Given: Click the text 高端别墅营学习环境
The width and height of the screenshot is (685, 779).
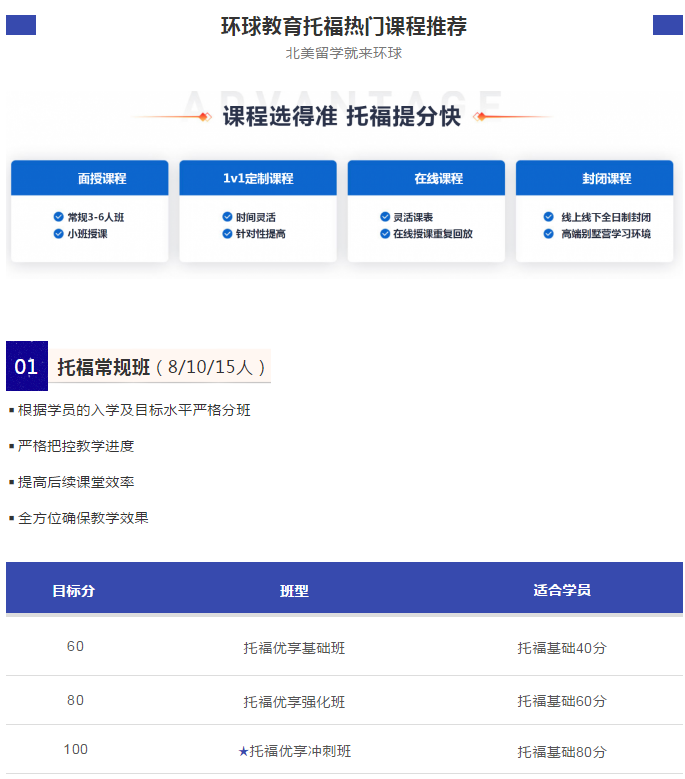Looking at the screenshot, I should (606, 234).
